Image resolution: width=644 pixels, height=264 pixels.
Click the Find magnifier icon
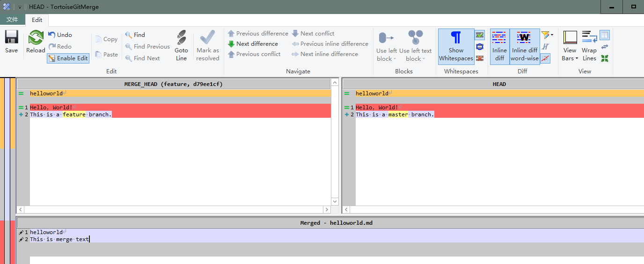coord(129,35)
